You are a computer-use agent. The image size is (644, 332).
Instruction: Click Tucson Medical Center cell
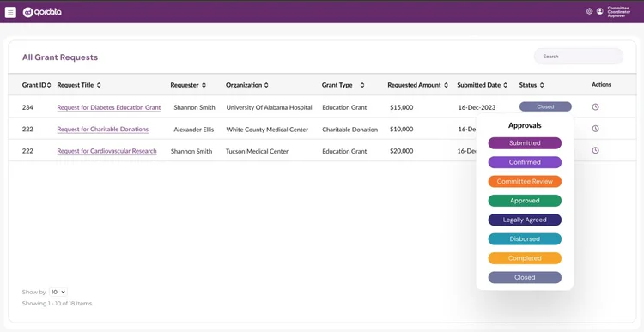pos(257,151)
